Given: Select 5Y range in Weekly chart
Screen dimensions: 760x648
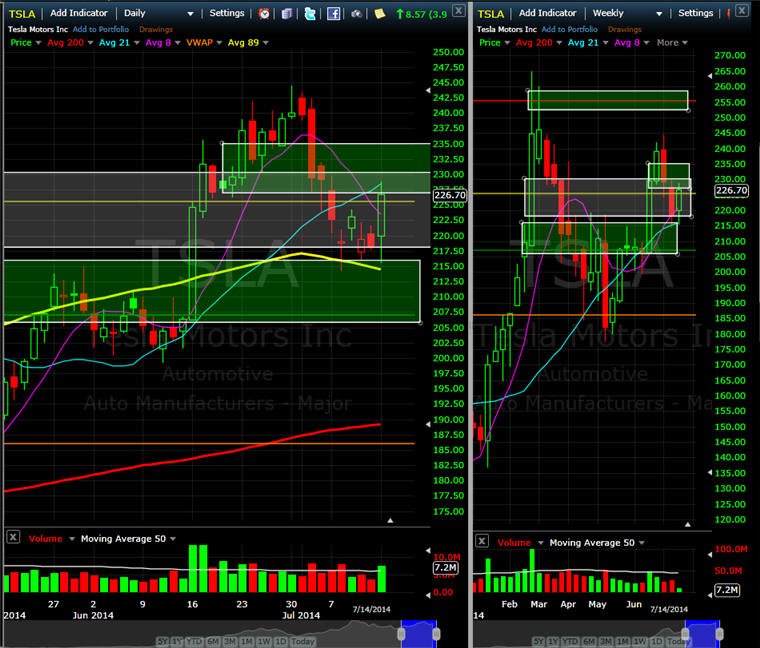Looking at the screenshot, I should [x=538, y=642].
